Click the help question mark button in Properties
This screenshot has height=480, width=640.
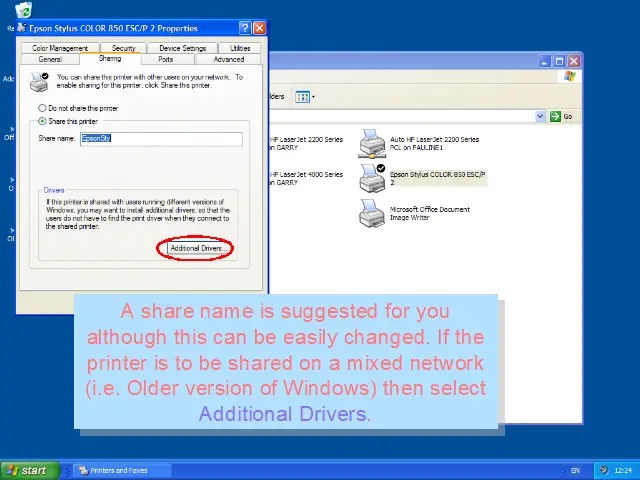(245, 28)
